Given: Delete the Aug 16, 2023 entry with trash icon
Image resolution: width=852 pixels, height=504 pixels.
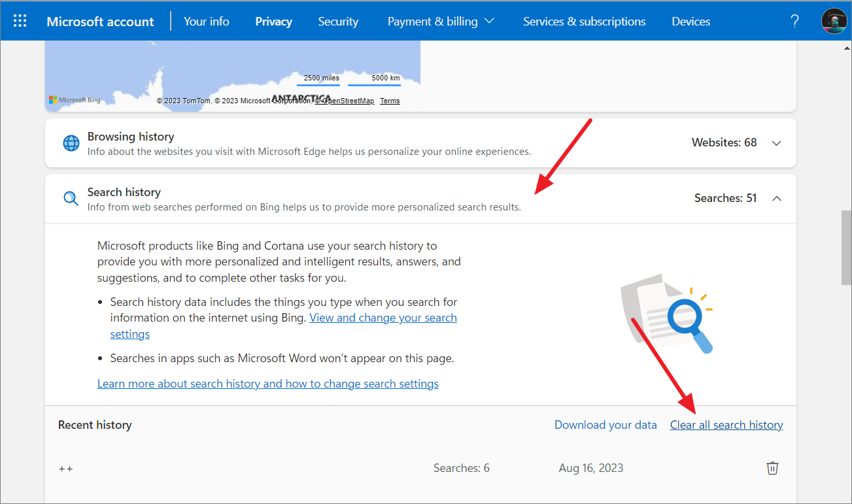Looking at the screenshot, I should pyautogui.click(x=772, y=468).
